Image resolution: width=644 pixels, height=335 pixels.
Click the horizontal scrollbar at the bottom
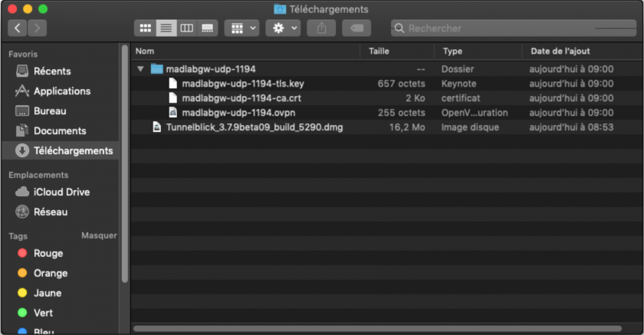377,328
